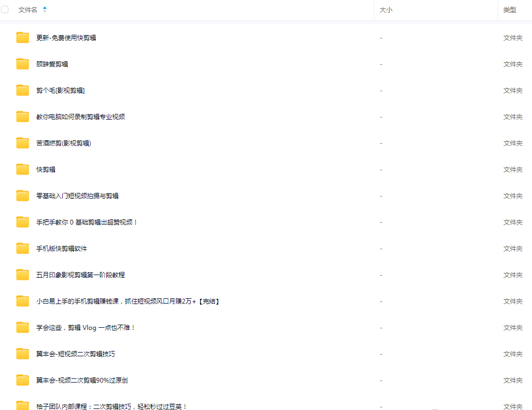This screenshot has width=532, height=410.
Task: Click the 文件夹 type cell for 快剪辑 row
Action: tap(513, 169)
